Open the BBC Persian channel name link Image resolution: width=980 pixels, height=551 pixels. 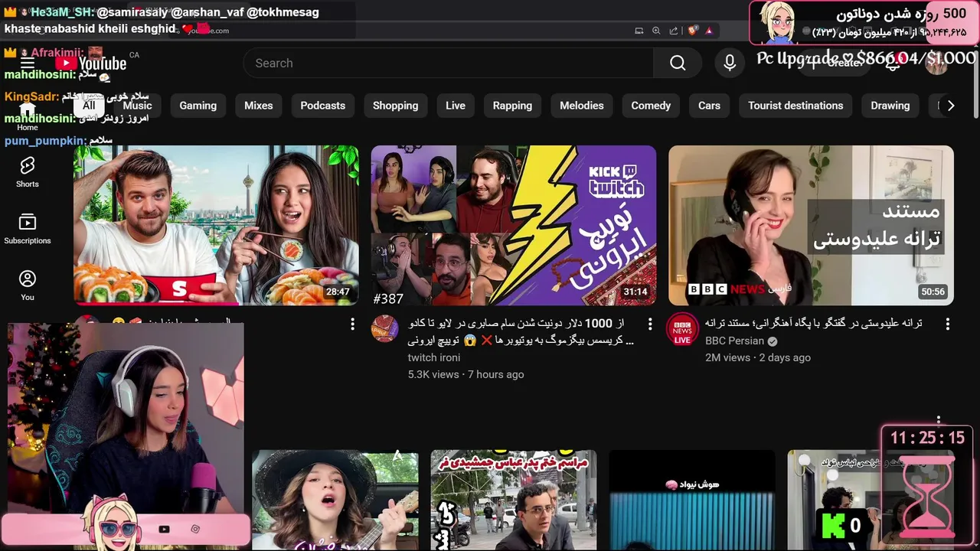734,341
